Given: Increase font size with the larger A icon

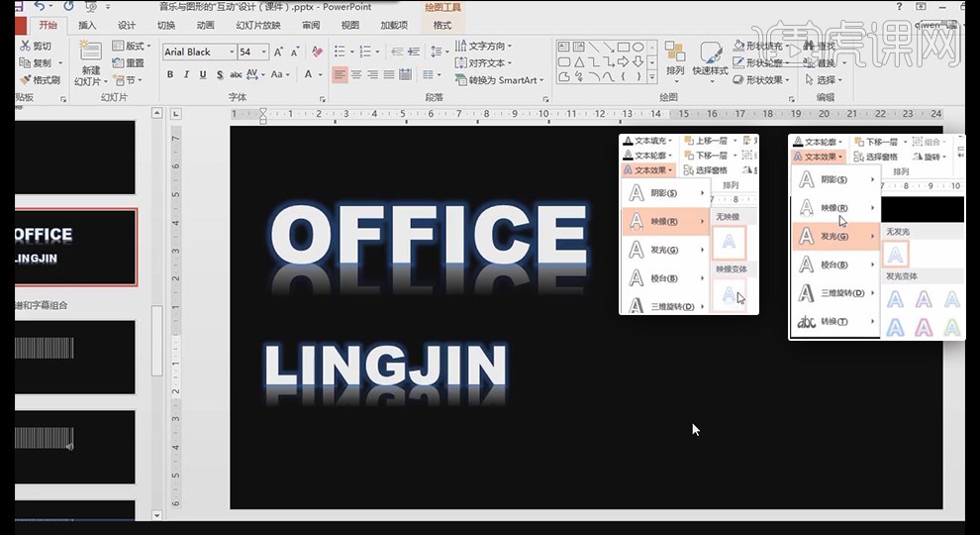Looking at the screenshot, I should point(279,52).
